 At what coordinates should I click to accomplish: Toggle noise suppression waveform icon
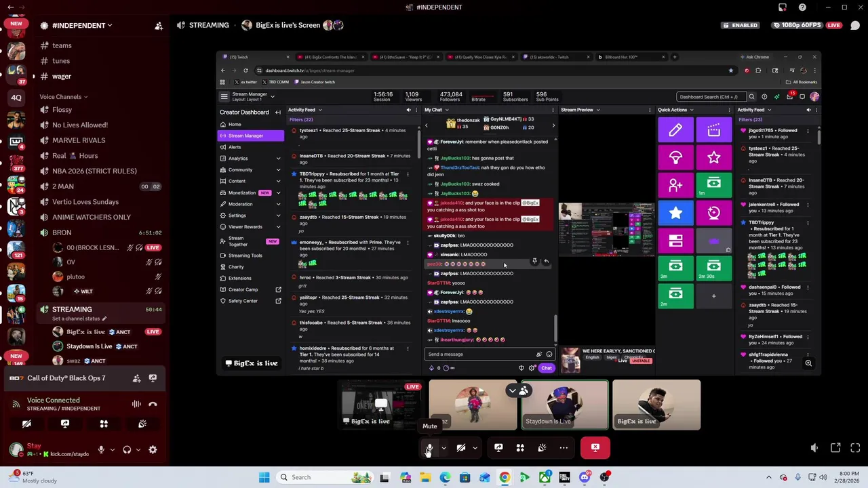point(136,404)
